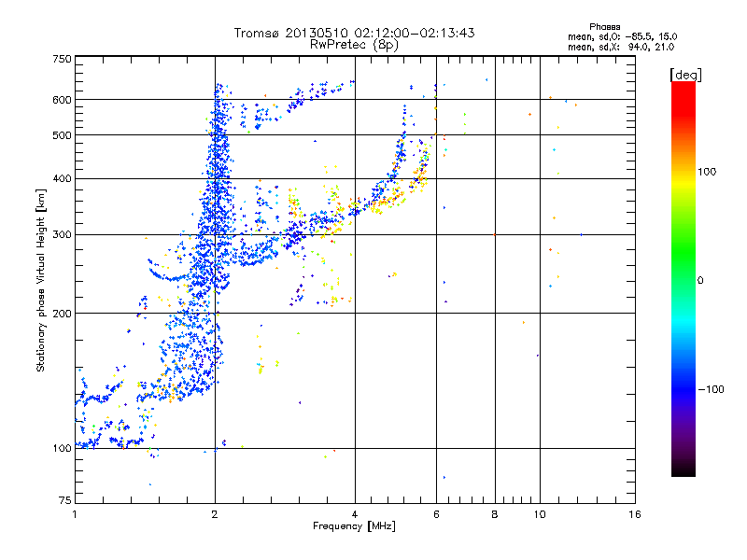Select the 'mean, sd,X: 94.0, 21.0' line
Viewport: 747px width, 560px height.
coord(621,47)
